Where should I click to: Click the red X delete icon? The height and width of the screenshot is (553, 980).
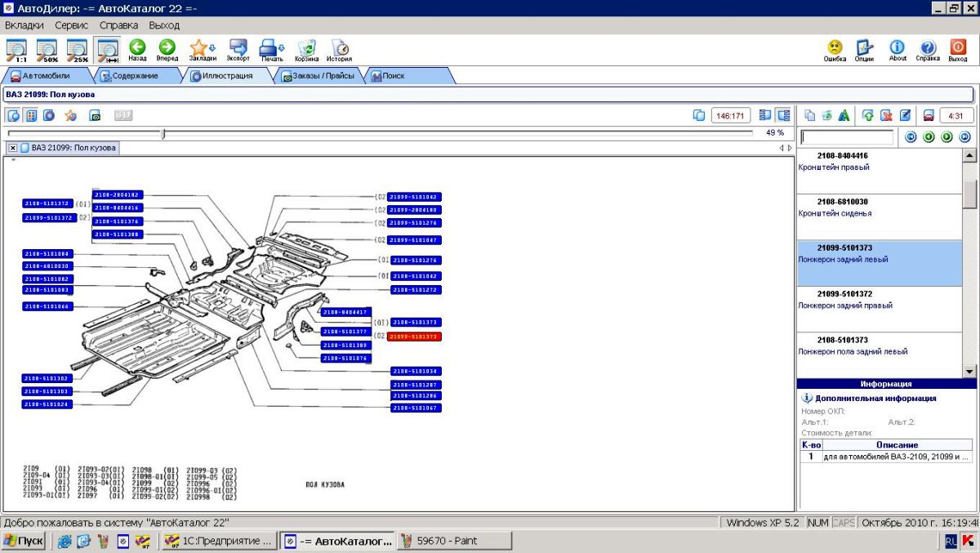point(886,115)
